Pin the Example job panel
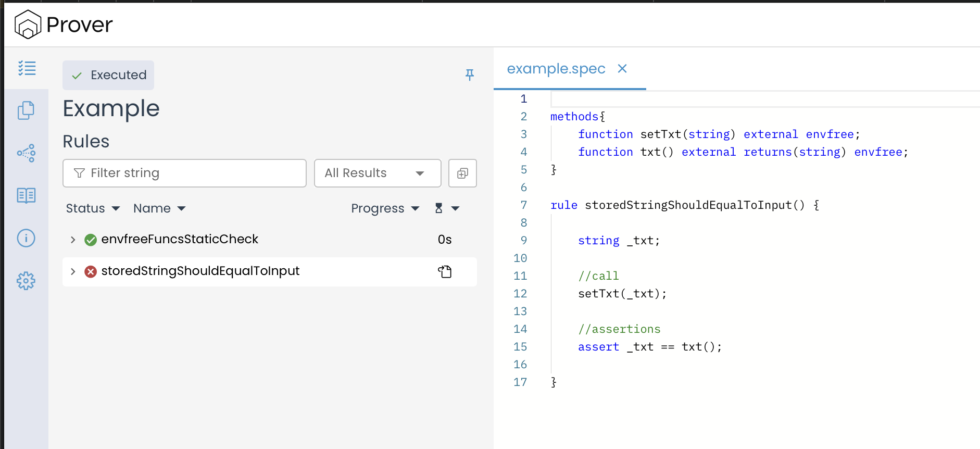 pos(469,75)
